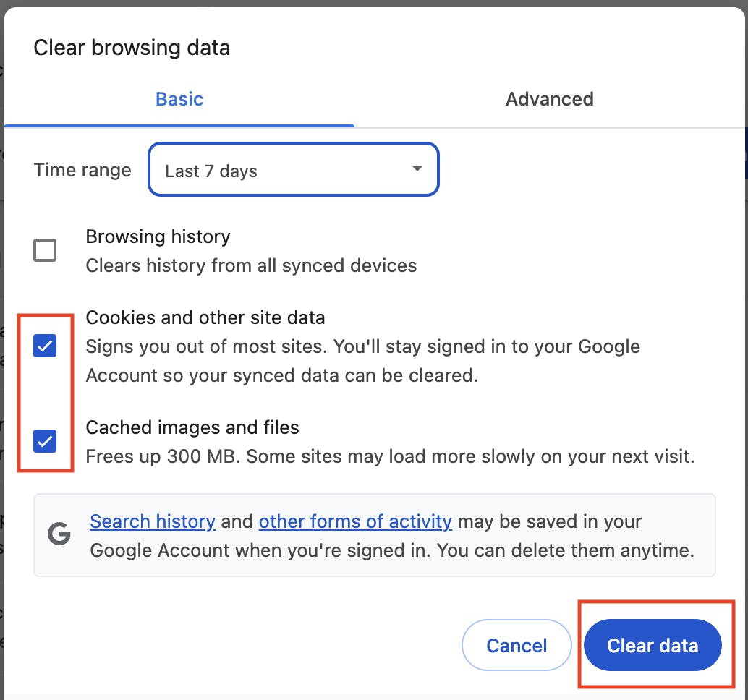Image resolution: width=748 pixels, height=700 pixels.
Task: Click the Google G logo icon
Action: (x=59, y=534)
